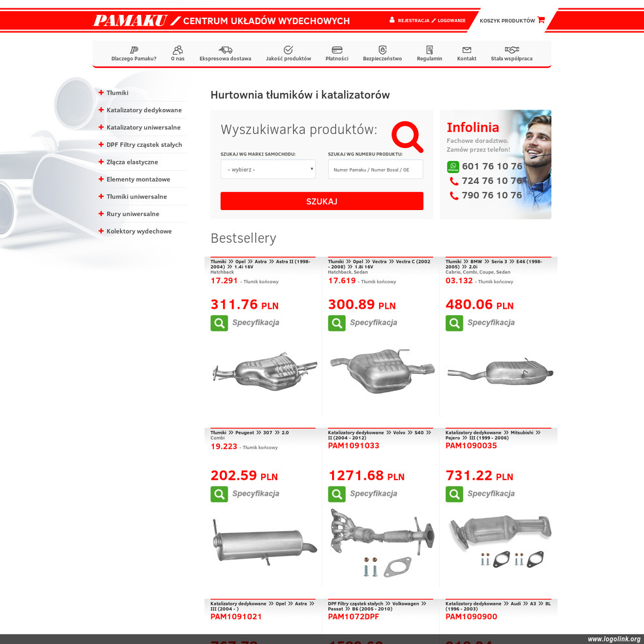The image size is (644, 644).
Task: Expand the Elementy montażowe plus sign
Action: (101, 179)
